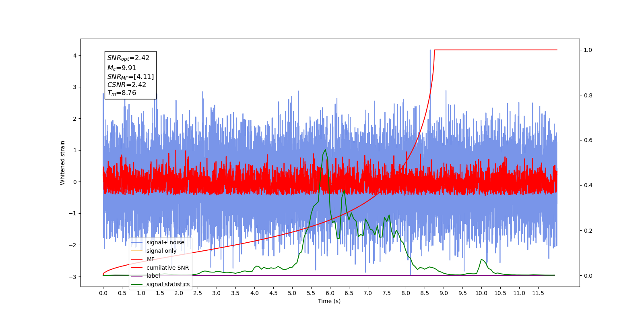This screenshot has height=322, width=644.
Task: Click the time axis tick label 8.5
Action: [425, 293]
